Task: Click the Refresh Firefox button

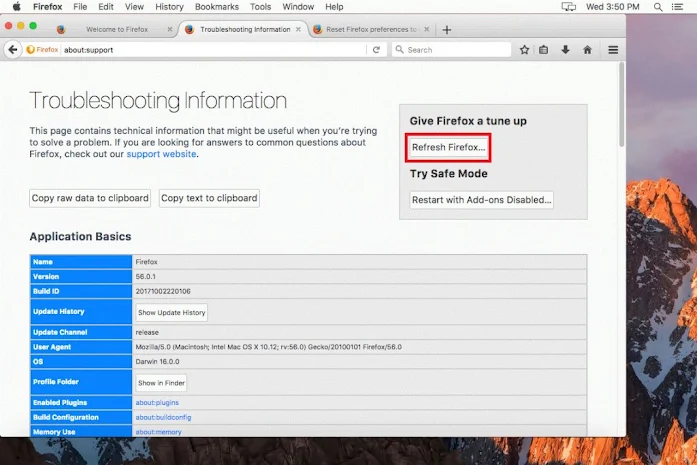Action: pos(448,147)
